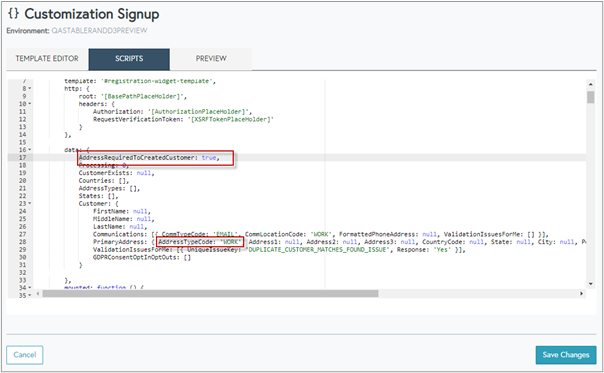Click the FirstName: null line
The width and height of the screenshot is (604, 373).
coord(122,211)
